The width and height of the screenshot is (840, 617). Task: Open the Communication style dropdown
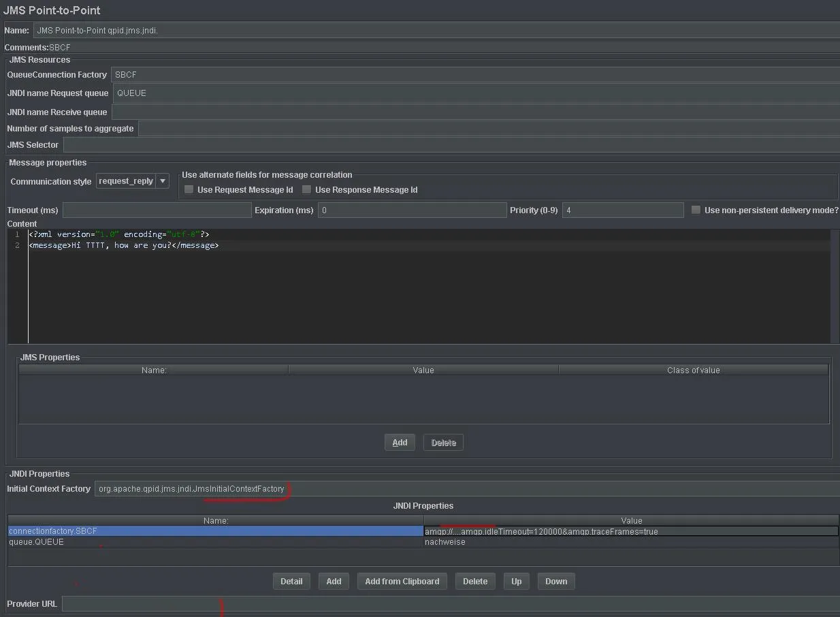coord(133,181)
